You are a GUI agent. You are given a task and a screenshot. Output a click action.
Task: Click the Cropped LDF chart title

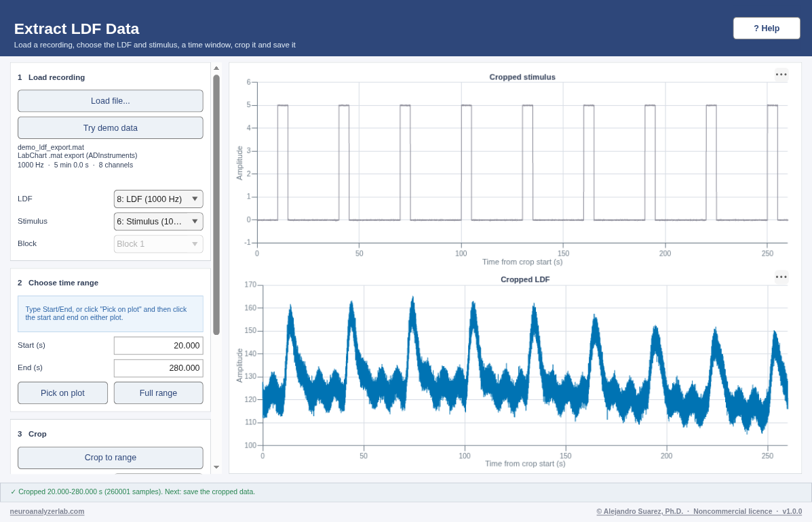525,279
